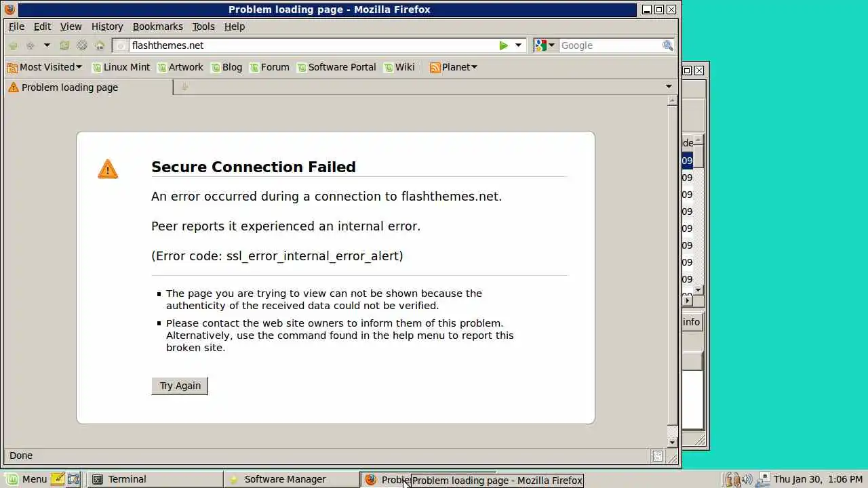
Task: Click the info button in background window
Action: tap(691, 322)
